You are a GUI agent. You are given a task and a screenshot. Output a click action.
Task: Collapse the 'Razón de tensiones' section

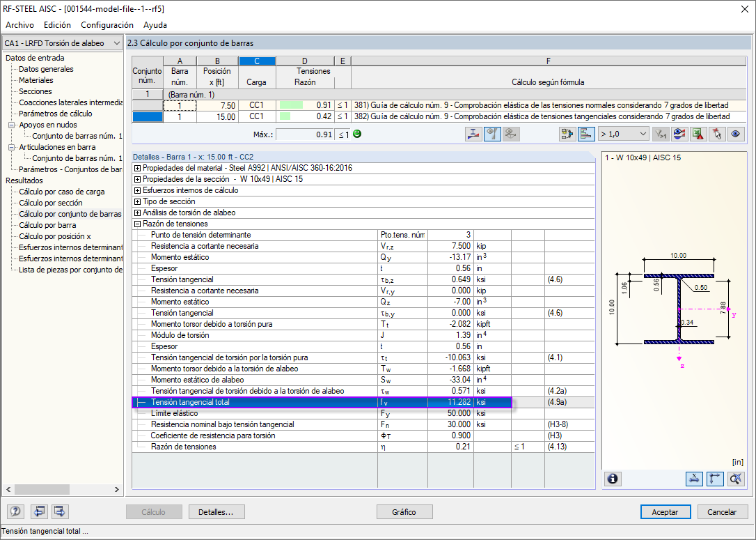click(137, 224)
